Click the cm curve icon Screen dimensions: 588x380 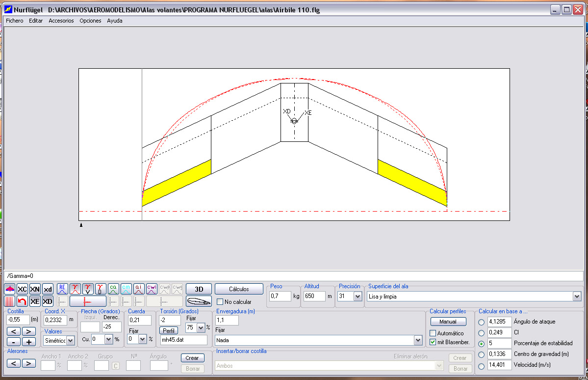(126, 289)
